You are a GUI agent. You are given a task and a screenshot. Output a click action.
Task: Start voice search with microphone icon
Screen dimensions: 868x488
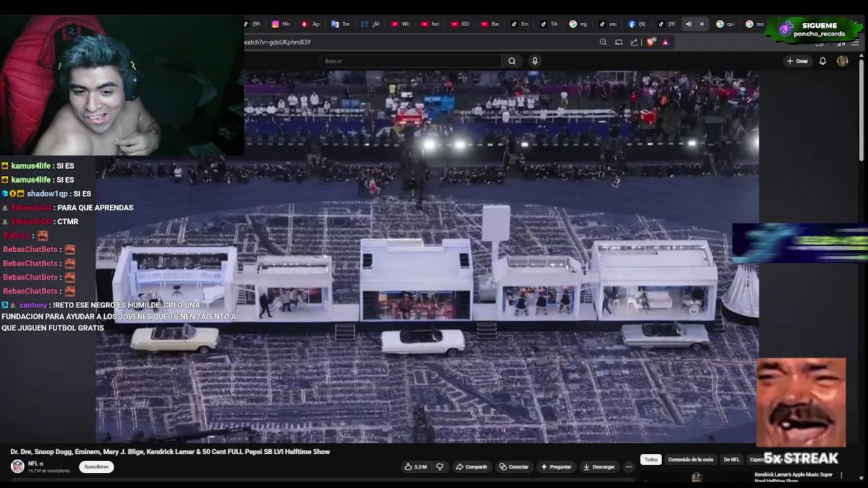point(535,61)
